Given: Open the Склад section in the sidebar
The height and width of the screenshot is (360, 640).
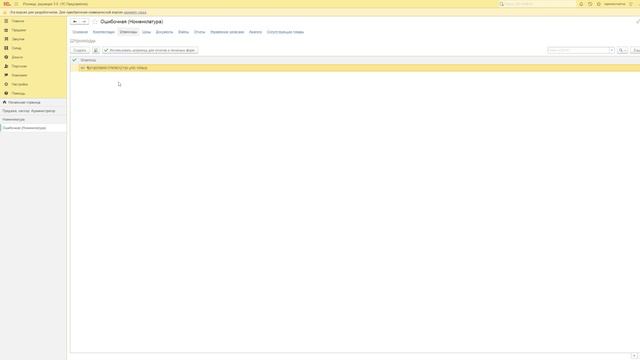Looking at the screenshot, I should point(16,48).
